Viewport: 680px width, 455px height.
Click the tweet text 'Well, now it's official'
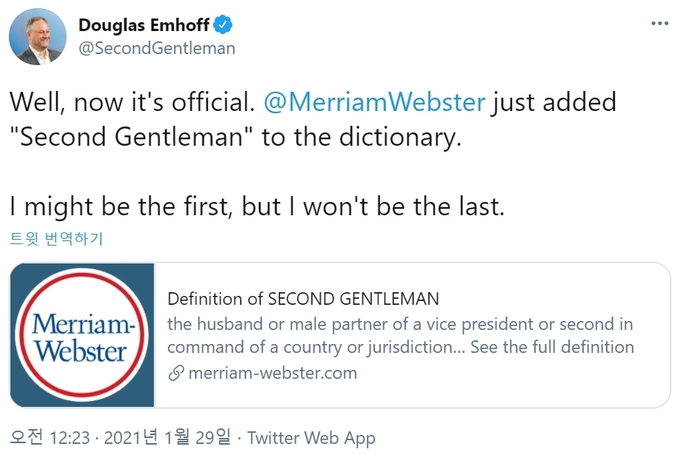tap(132, 102)
